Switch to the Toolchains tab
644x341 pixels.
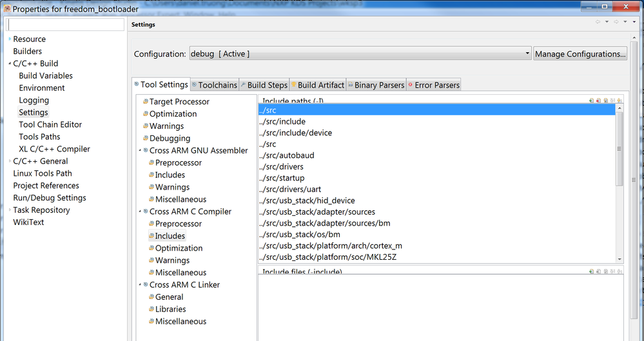(215, 85)
